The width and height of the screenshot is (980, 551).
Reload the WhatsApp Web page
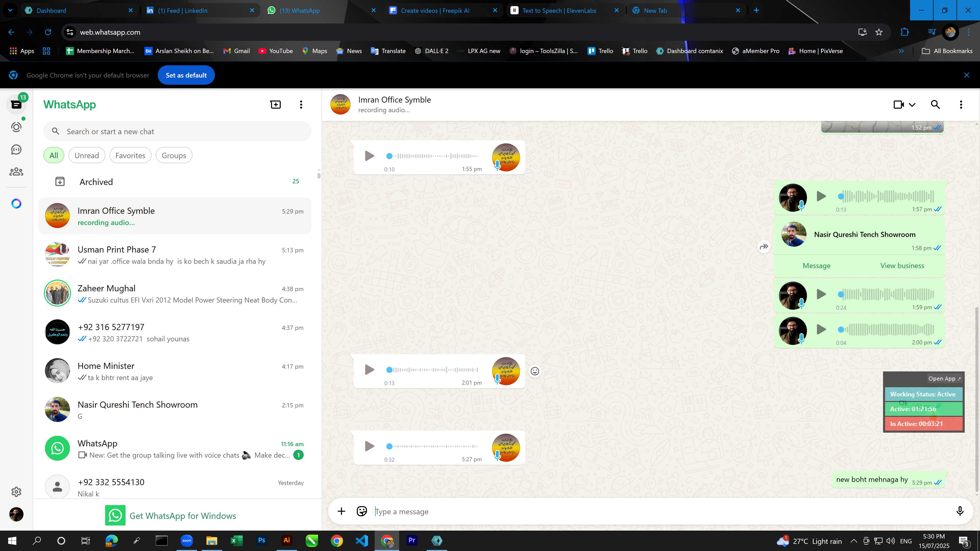point(48,32)
